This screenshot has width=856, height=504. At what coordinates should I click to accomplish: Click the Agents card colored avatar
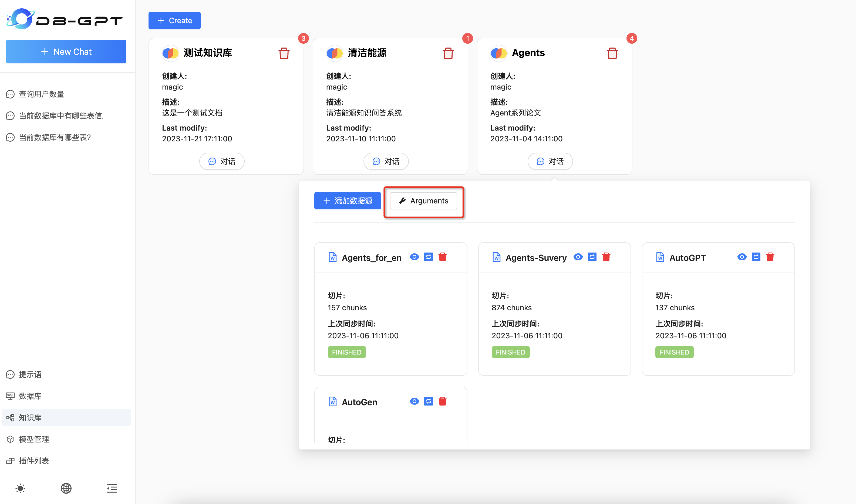click(x=498, y=53)
